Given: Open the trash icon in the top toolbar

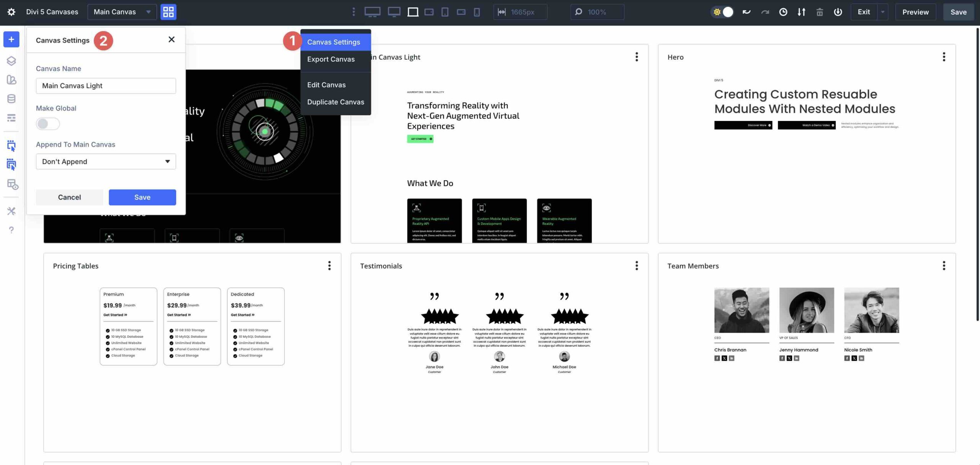Looking at the screenshot, I should (820, 12).
